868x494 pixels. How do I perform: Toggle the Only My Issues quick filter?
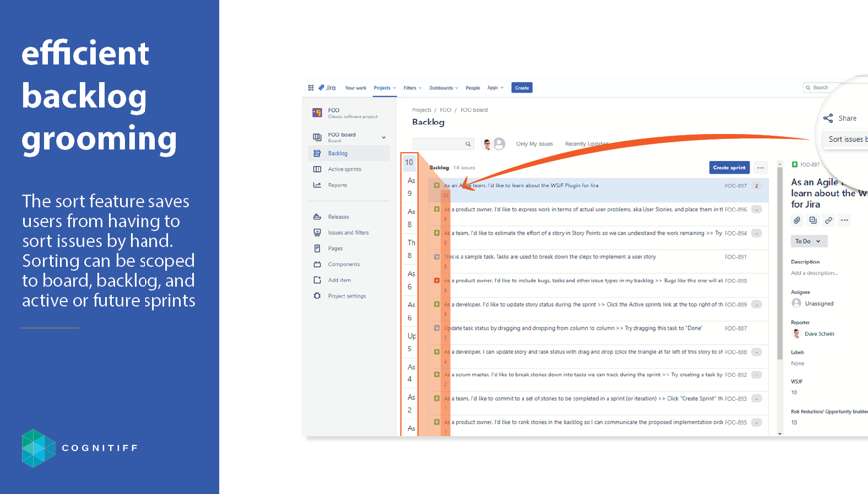[x=534, y=144]
